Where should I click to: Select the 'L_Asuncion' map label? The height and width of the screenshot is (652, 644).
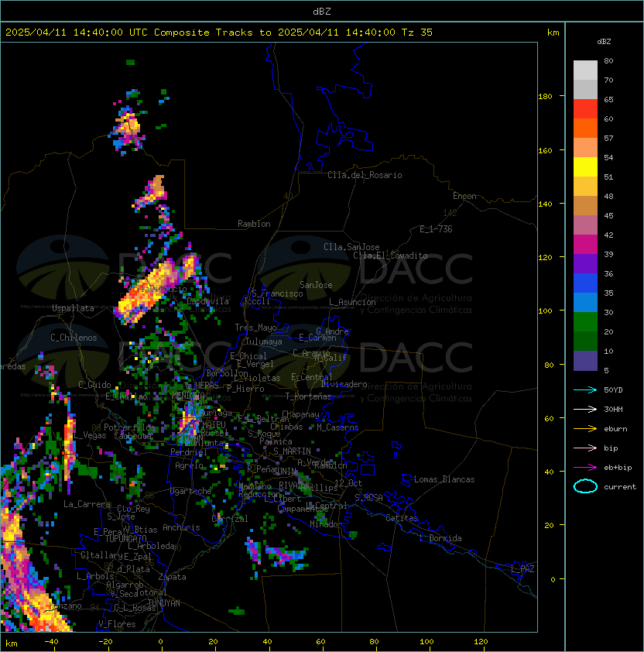click(352, 302)
